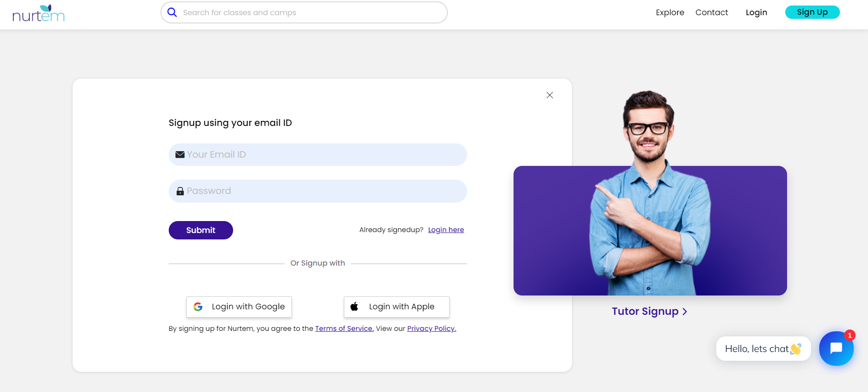Click the Google logo icon
This screenshot has height=392, width=868.
[198, 307]
